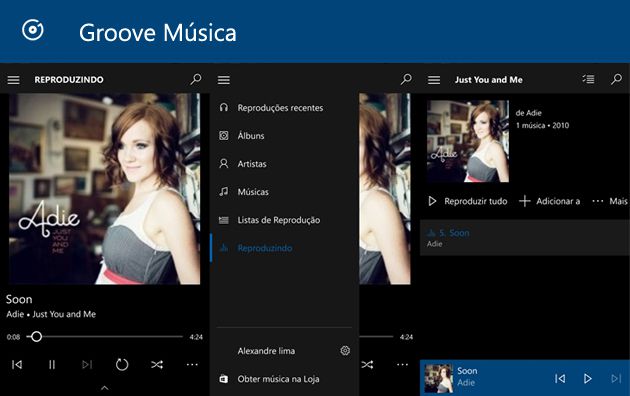Click 'de Adie' artist link
Screen dimensions: 630x396
pyautogui.click(x=528, y=113)
